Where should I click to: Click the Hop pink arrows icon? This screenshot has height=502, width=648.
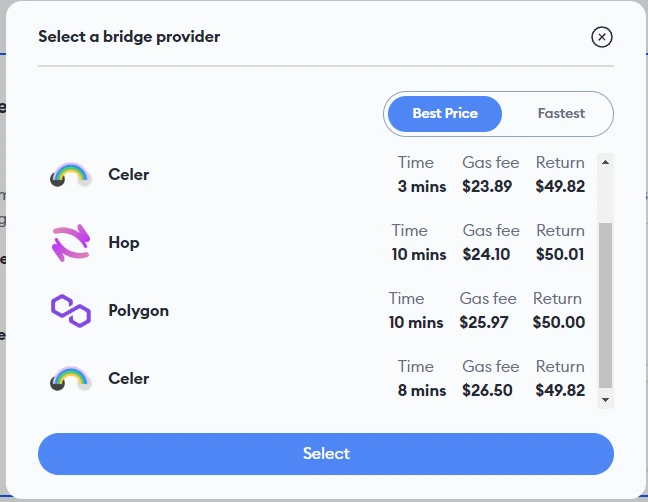(x=71, y=243)
